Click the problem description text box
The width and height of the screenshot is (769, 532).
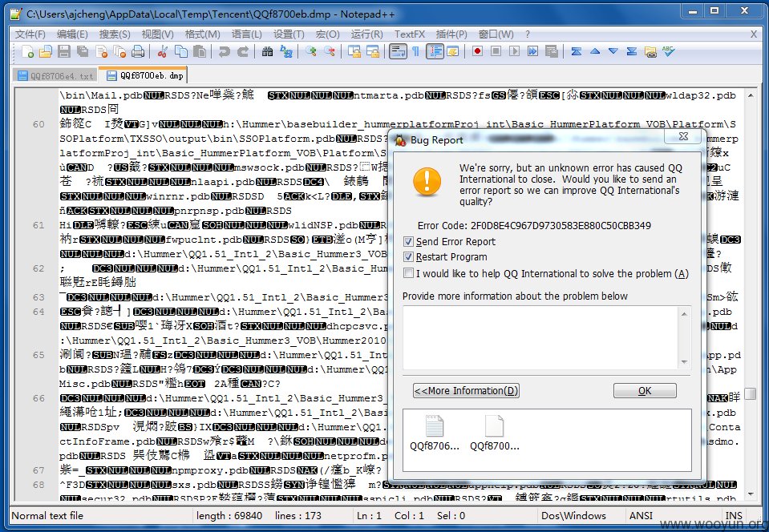click(540, 337)
